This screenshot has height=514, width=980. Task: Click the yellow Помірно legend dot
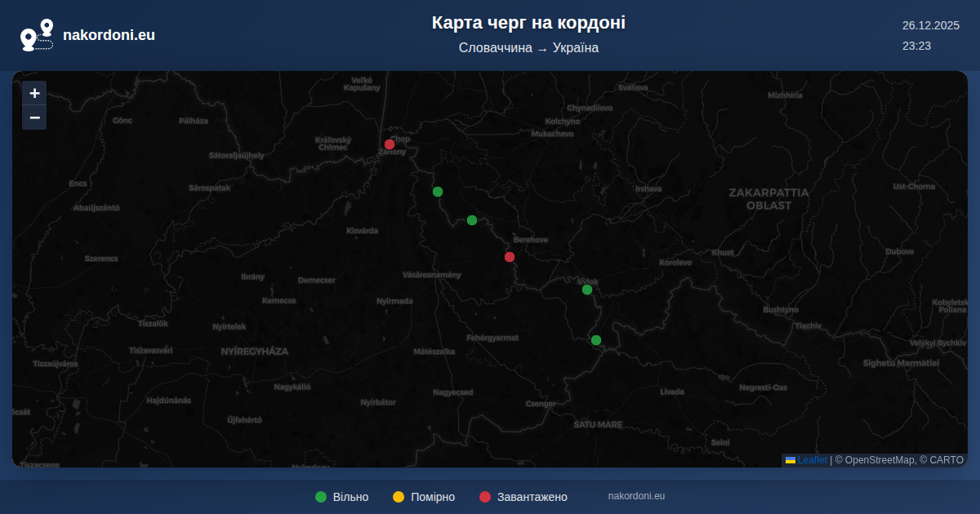[x=399, y=497]
